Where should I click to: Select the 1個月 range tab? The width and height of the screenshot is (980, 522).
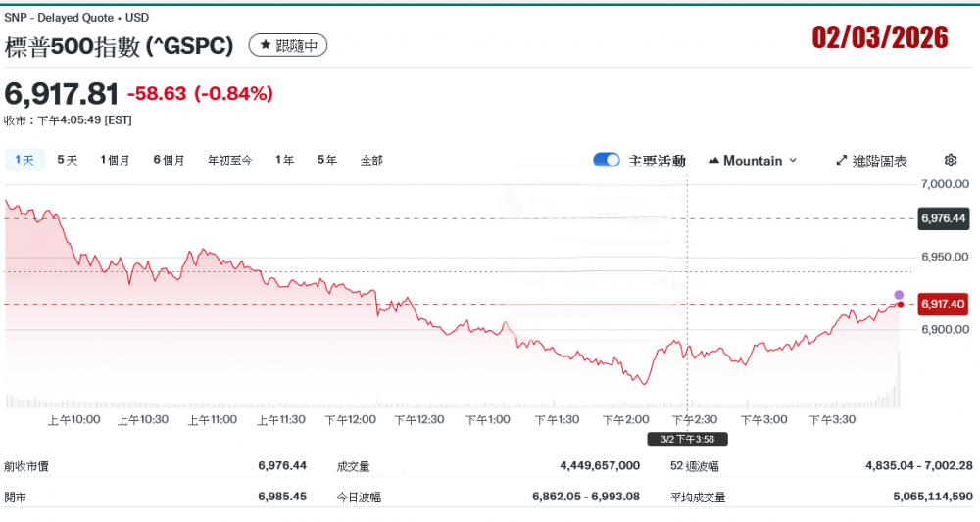pyautogui.click(x=115, y=160)
